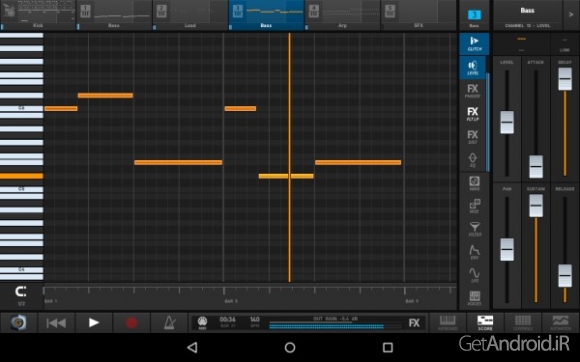Select the Kick track at top
The image size is (580, 362).
click(38, 15)
